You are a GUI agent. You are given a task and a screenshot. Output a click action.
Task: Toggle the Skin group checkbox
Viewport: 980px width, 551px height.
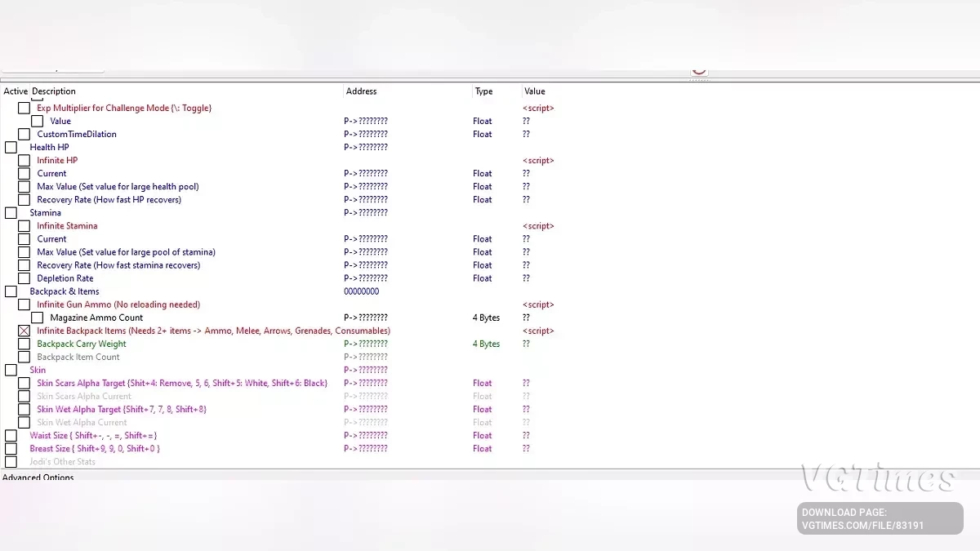point(11,371)
